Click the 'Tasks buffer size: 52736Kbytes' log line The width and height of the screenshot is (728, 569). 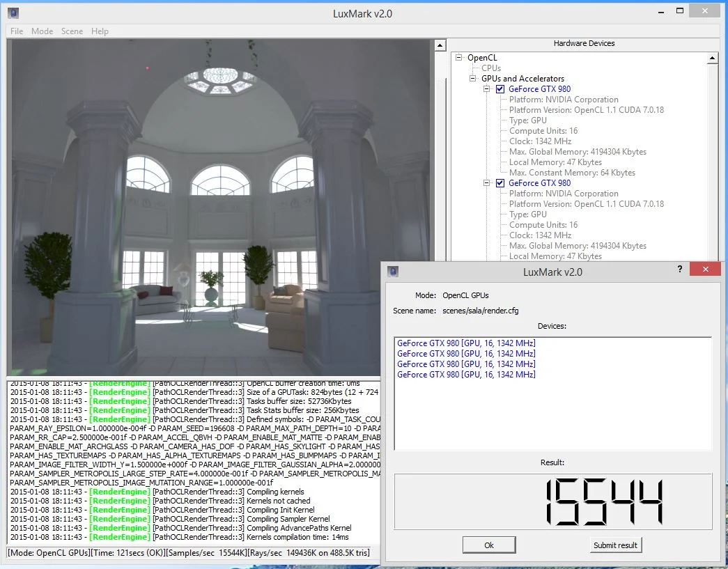(180, 401)
